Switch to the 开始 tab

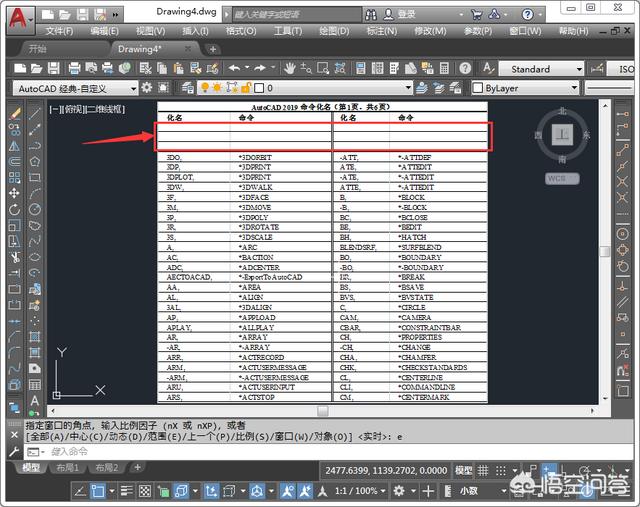(38, 49)
